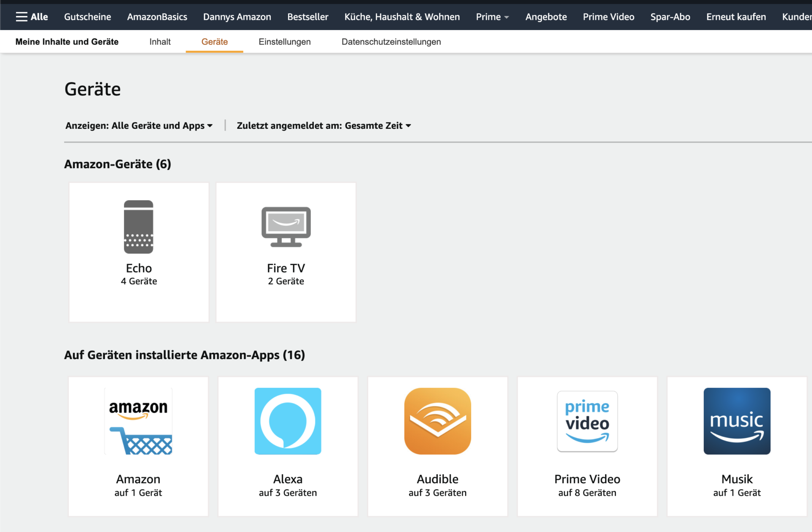Open the Audible app icon
The height and width of the screenshot is (532, 812).
click(438, 421)
